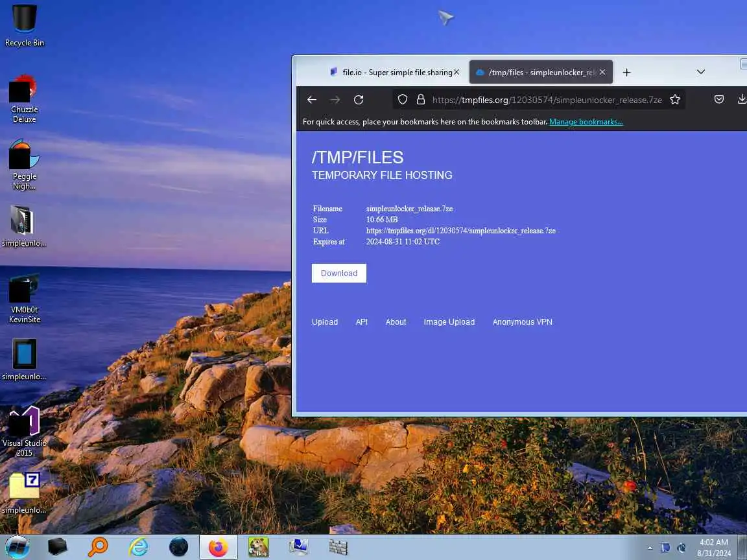Open the Image Upload link
Viewport: 747px width, 560px height.
point(449,322)
